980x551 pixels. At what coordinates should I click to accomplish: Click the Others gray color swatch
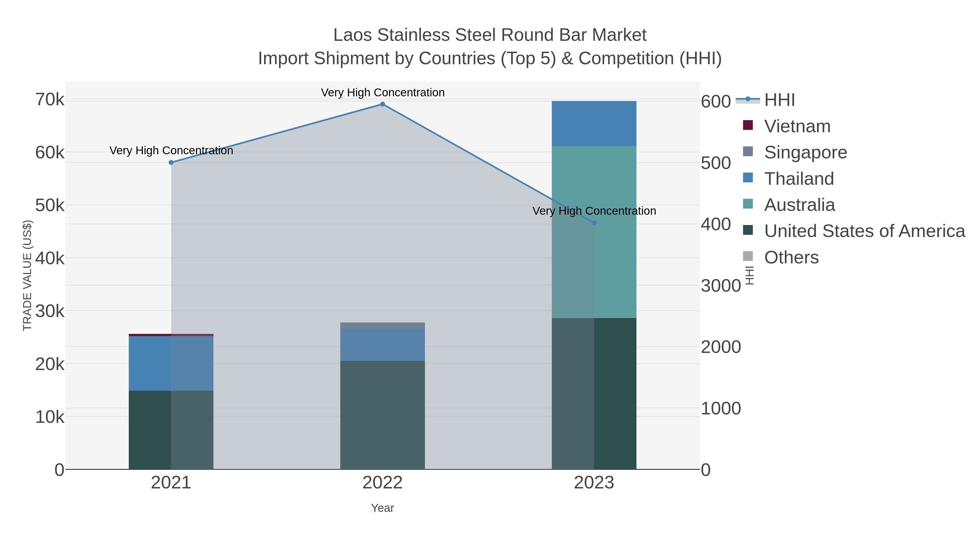[748, 256]
